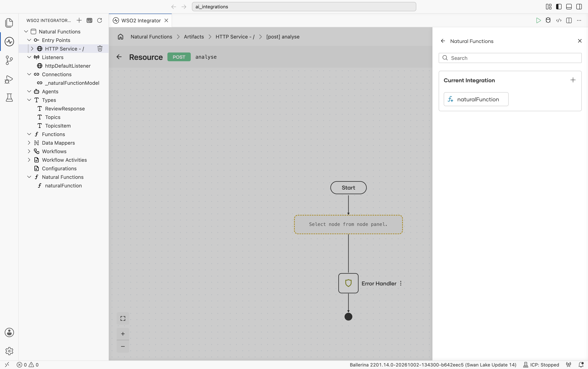
Task: Toggle the bottom panel
Action: click(569, 7)
